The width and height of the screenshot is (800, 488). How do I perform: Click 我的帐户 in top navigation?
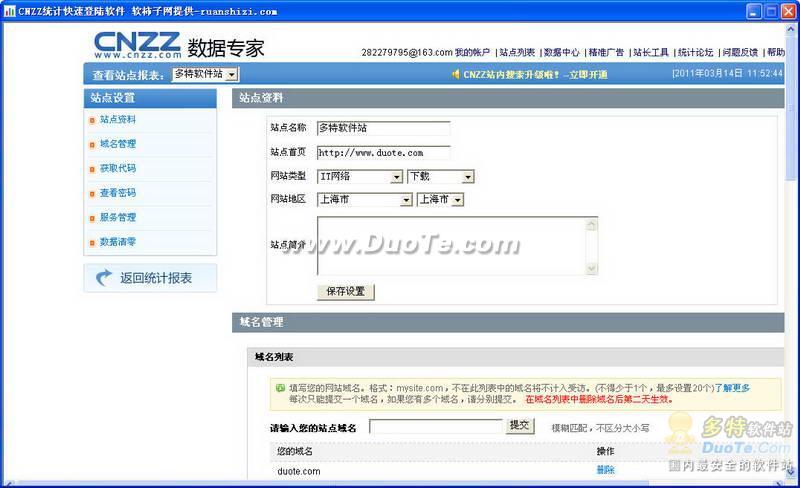472,52
